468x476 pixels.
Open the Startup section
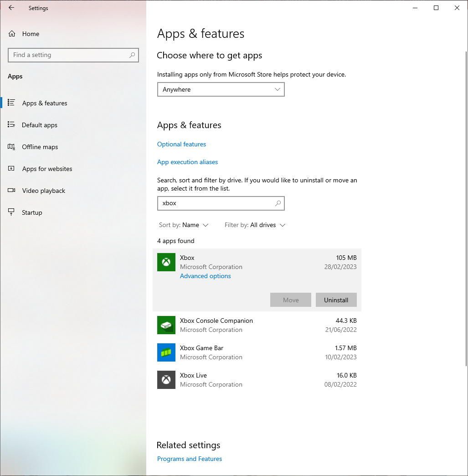point(73,212)
